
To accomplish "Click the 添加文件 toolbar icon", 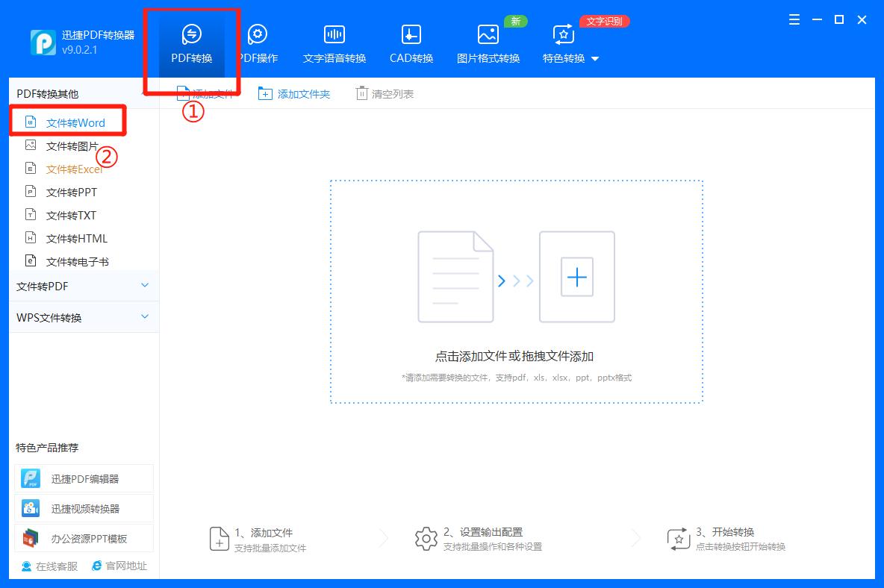I will pos(184,93).
